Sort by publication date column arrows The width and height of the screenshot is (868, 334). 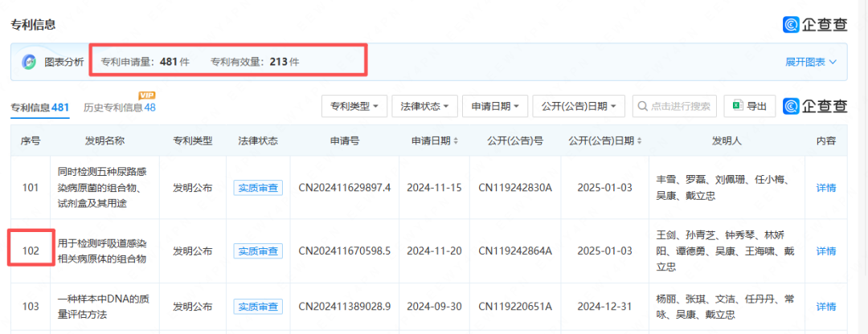point(637,141)
